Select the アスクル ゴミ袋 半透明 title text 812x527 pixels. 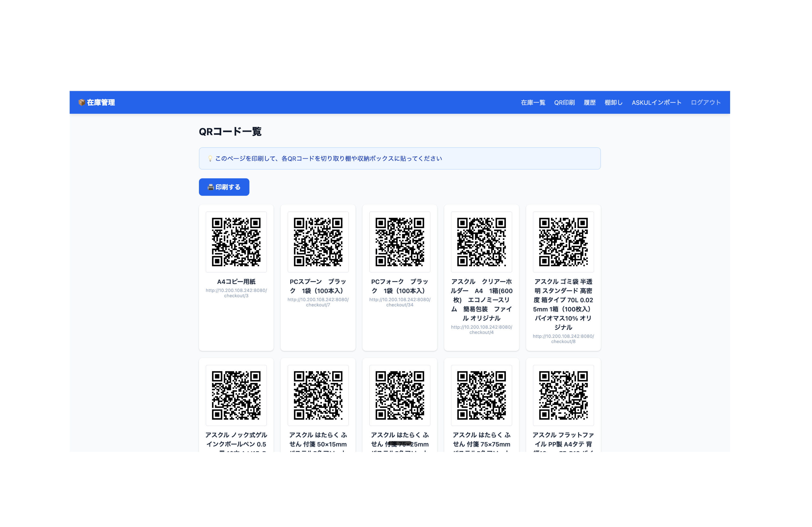pos(563,304)
